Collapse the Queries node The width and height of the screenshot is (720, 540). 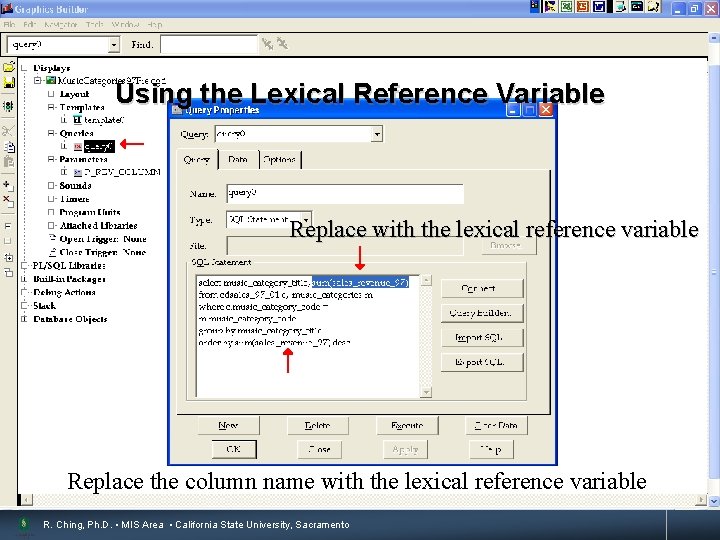coord(51,133)
